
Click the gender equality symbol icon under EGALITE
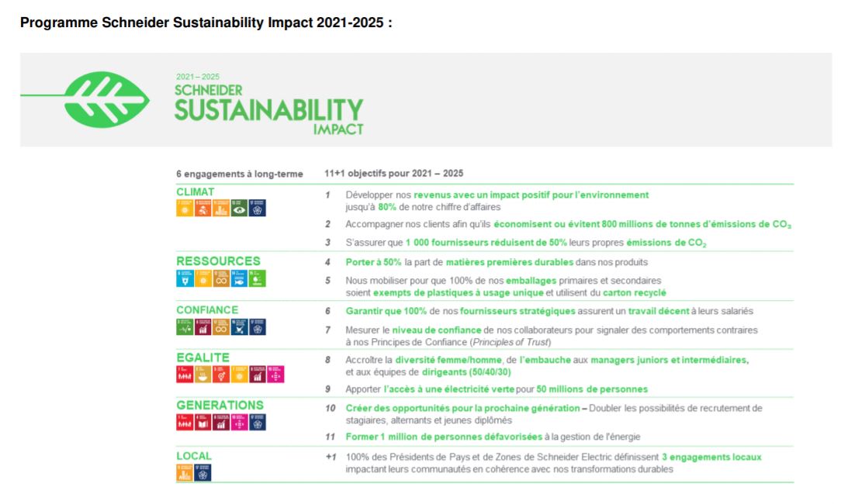coord(221,375)
